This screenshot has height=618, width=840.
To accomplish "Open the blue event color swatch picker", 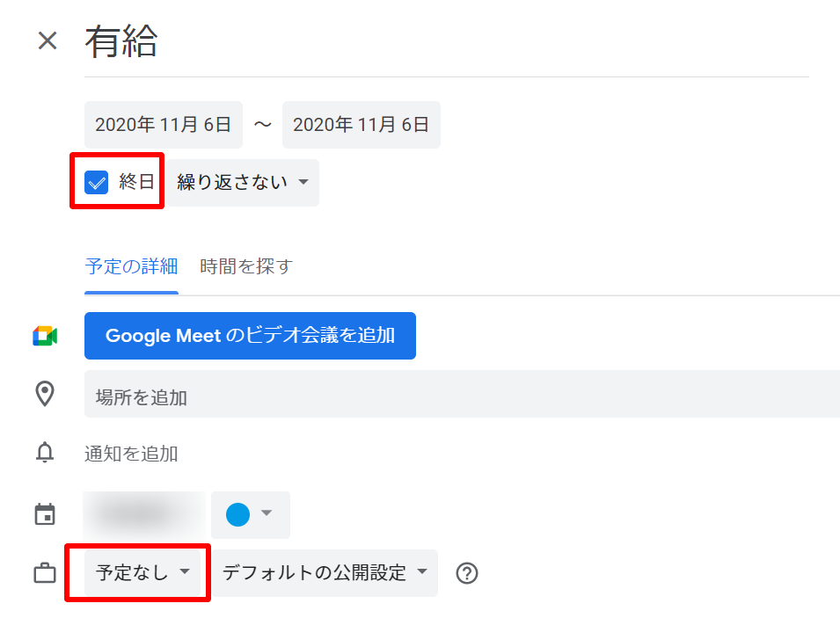I will [x=250, y=514].
